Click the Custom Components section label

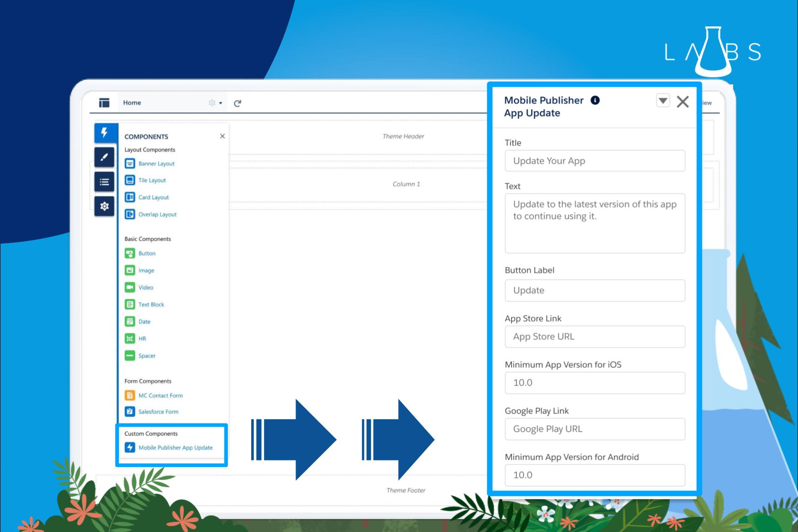[x=151, y=434]
